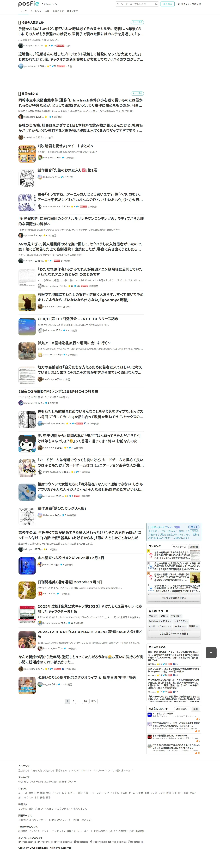Open the login/register link icon

point(178,4)
